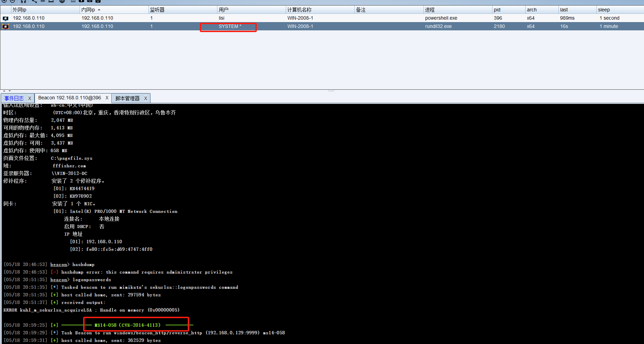Click the session icon for user lisi
The height and width of the screenshot is (344, 644).
[6, 18]
